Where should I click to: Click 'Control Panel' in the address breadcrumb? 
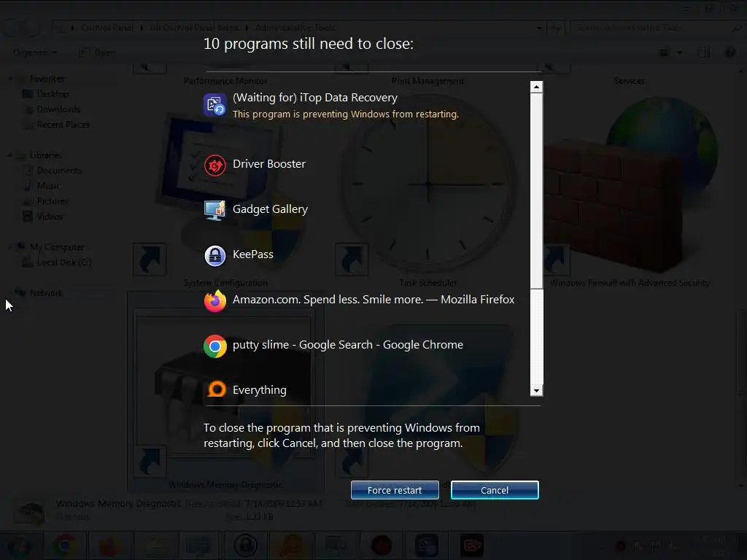[x=107, y=28]
